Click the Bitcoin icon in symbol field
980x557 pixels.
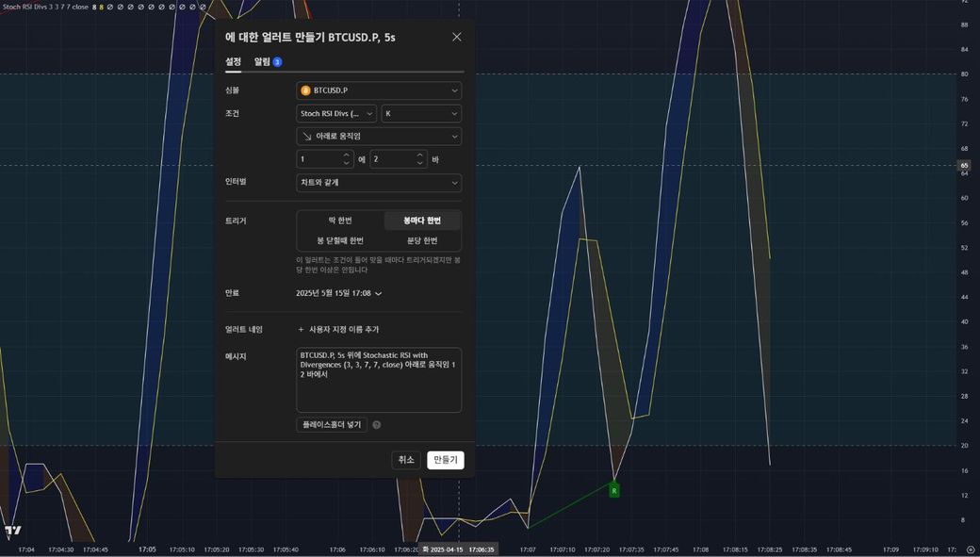point(305,90)
